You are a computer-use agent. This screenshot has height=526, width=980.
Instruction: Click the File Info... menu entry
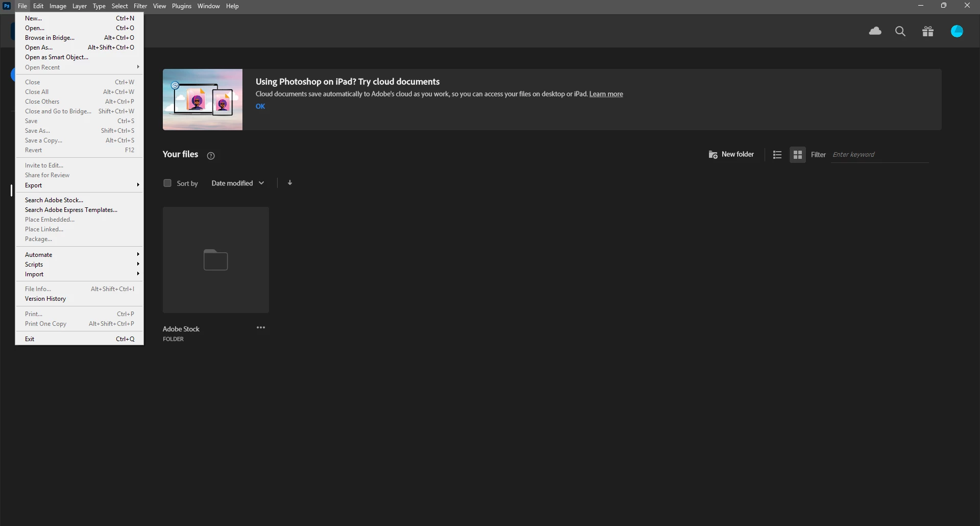tap(80, 289)
